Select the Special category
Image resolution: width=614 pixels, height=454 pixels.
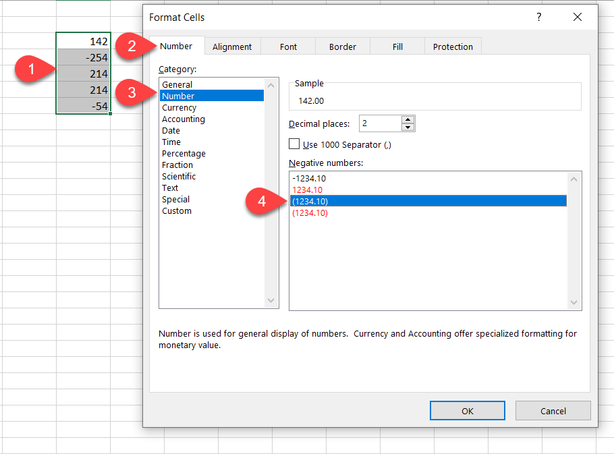coord(212,199)
